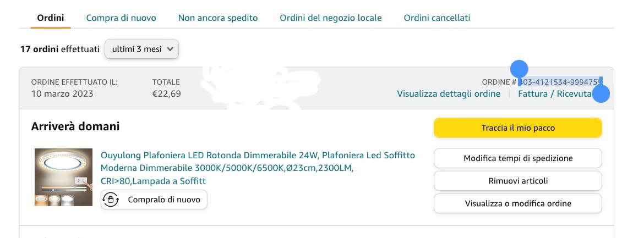Click the highlighted order number text
The image size is (644, 238).
(x=560, y=82)
